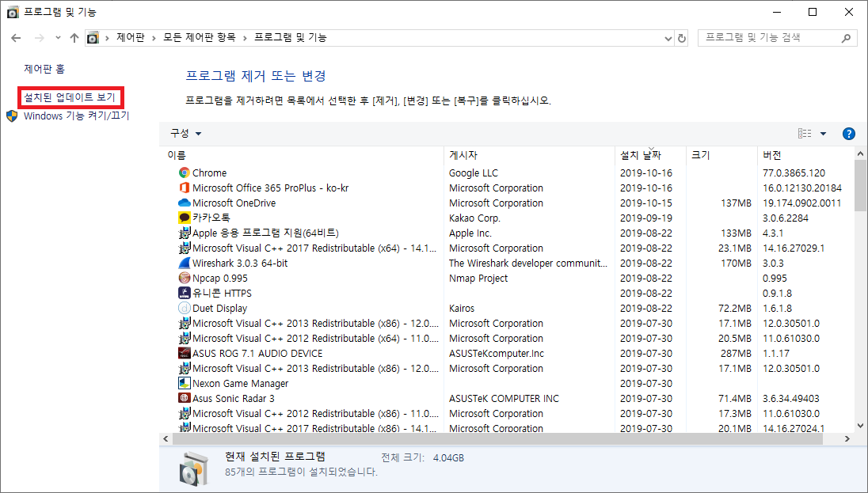Sort by the 게시자 column header

(x=529, y=155)
